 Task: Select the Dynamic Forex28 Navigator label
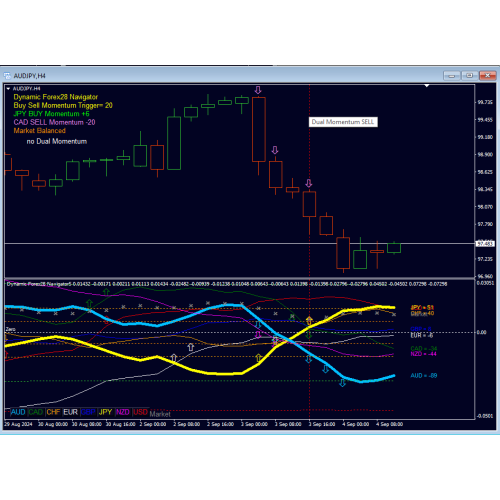(x=56, y=97)
